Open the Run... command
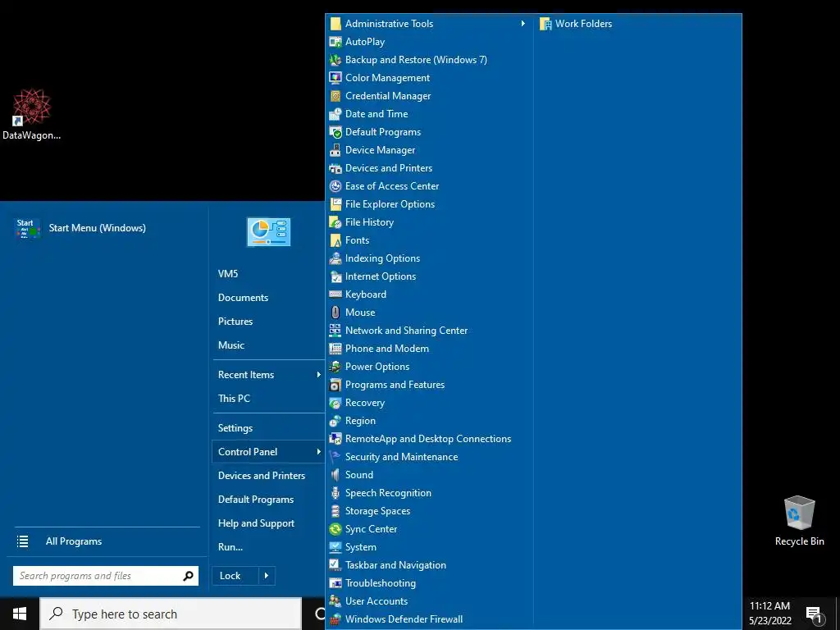The width and height of the screenshot is (840, 630). (231, 547)
